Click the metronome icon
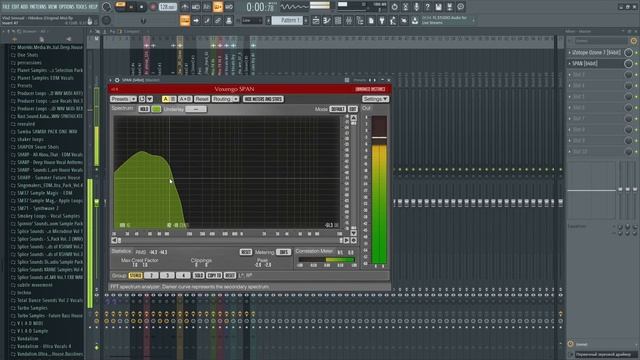The image size is (640, 360). pyautogui.click(x=184, y=7)
